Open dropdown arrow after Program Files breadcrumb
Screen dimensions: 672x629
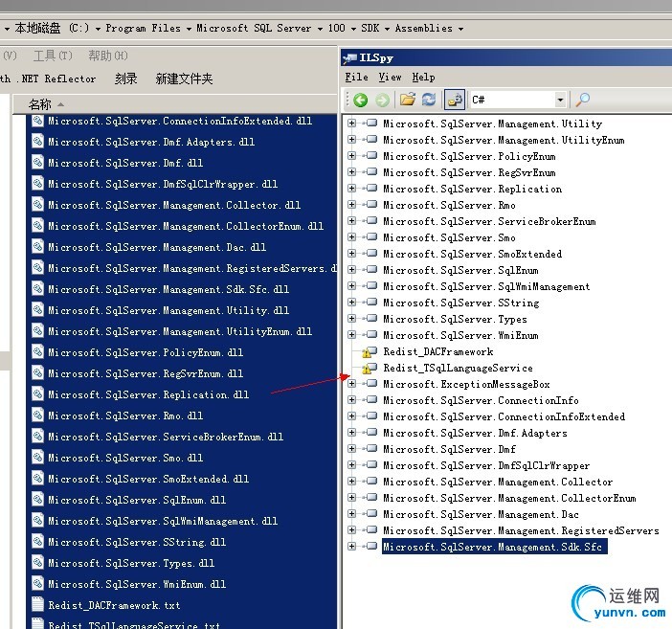coord(189,29)
